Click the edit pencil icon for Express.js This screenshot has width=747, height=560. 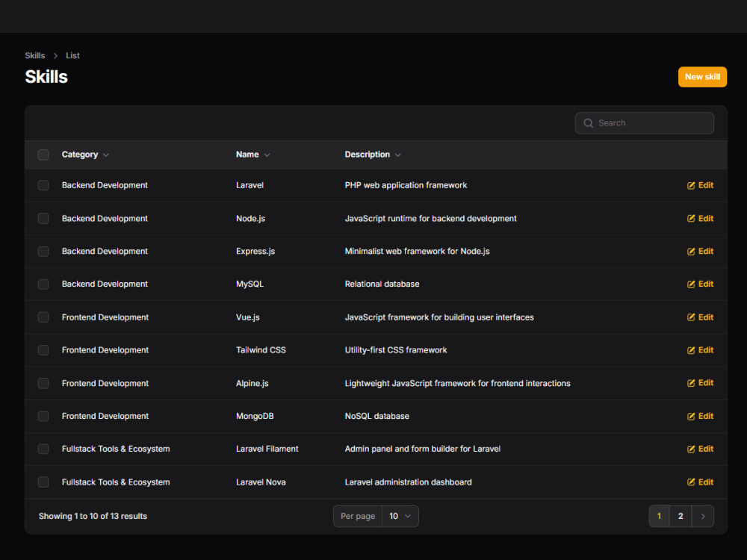(x=691, y=252)
